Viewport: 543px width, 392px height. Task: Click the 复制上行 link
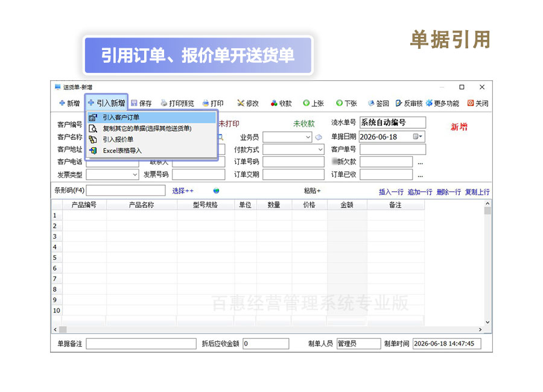tap(477, 192)
